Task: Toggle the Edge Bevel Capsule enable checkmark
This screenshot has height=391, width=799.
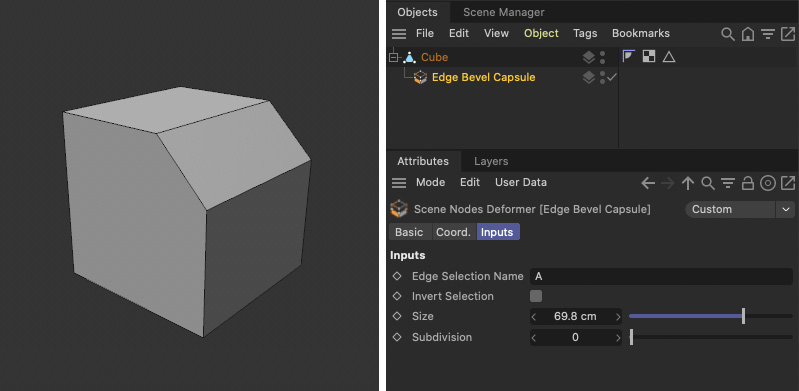Action: (612, 77)
